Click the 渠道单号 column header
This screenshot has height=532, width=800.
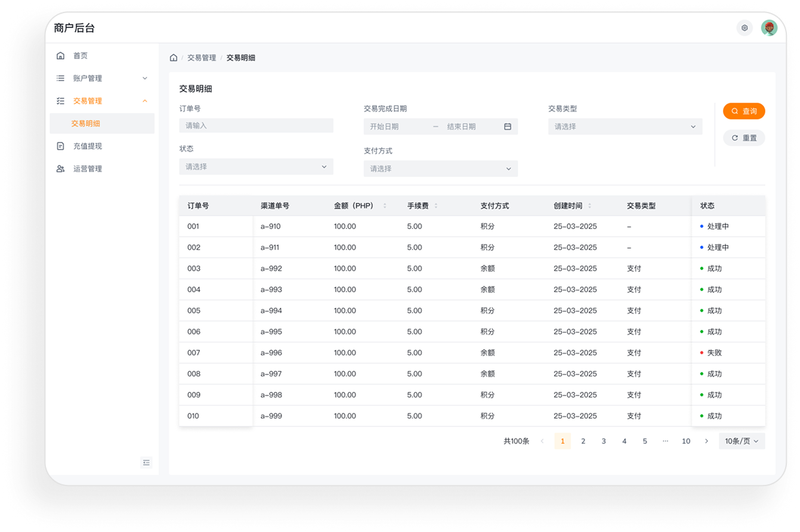[x=275, y=206]
